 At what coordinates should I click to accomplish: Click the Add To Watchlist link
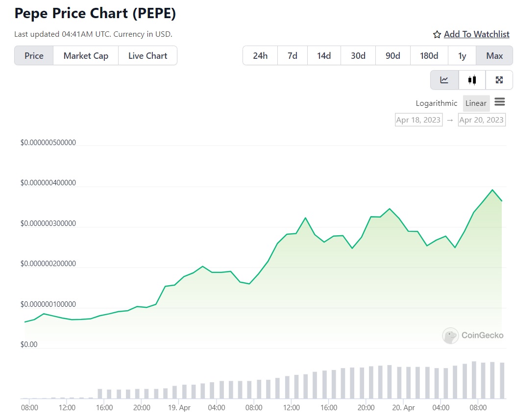coord(476,34)
